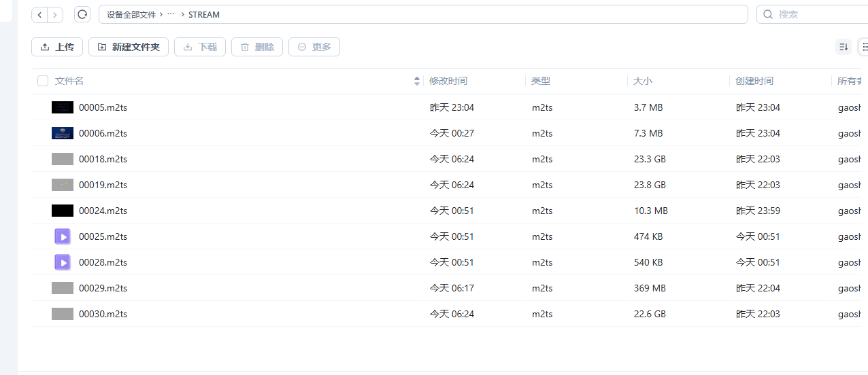
Task: Sort by file name using the arrows
Action: [417, 81]
